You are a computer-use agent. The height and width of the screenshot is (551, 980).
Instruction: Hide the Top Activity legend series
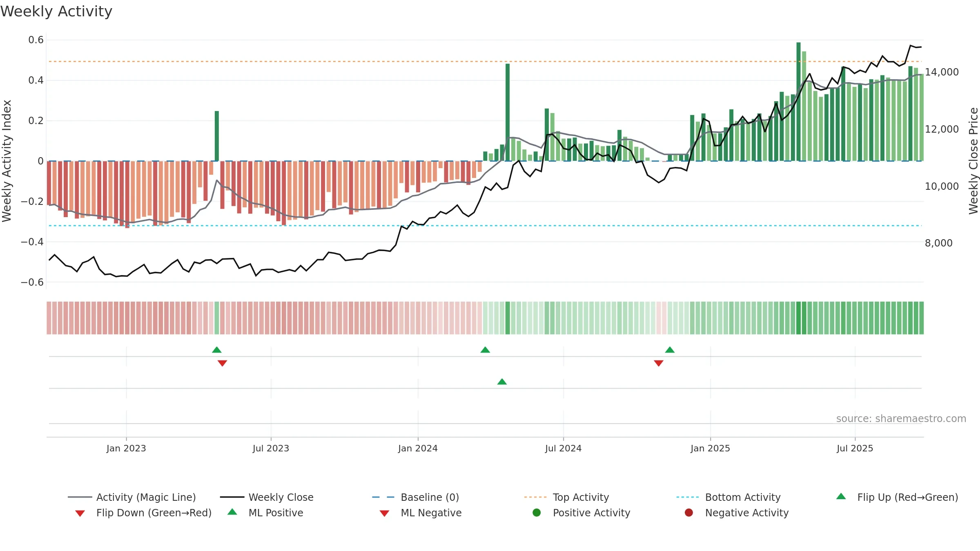(x=566, y=497)
